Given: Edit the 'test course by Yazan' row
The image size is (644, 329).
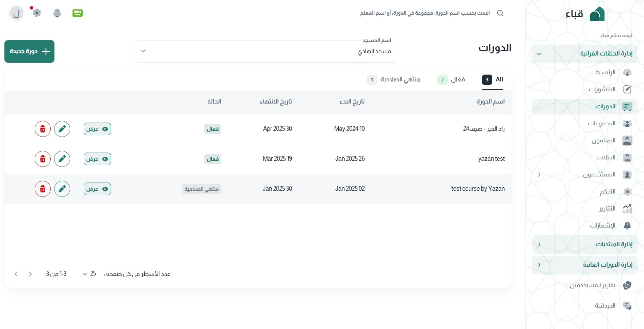Looking at the screenshot, I should click(x=62, y=189).
